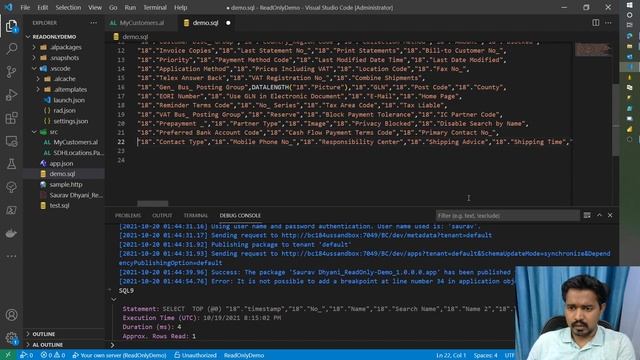Click the editor horizontal scrollbar

(x=153, y=203)
